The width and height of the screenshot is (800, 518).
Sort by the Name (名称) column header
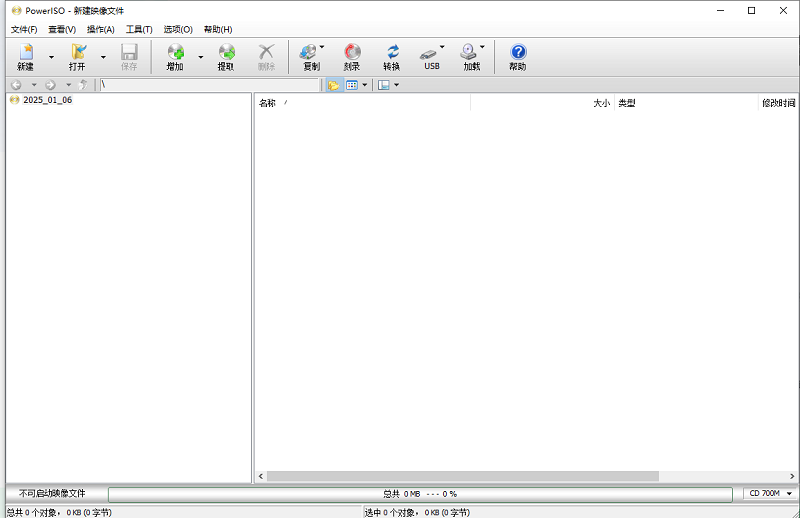268,103
